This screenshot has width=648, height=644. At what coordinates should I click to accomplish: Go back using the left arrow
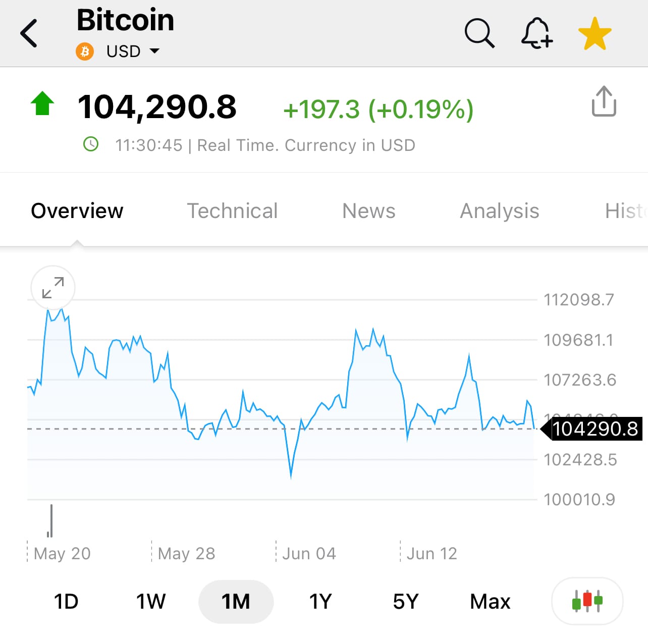point(29,33)
